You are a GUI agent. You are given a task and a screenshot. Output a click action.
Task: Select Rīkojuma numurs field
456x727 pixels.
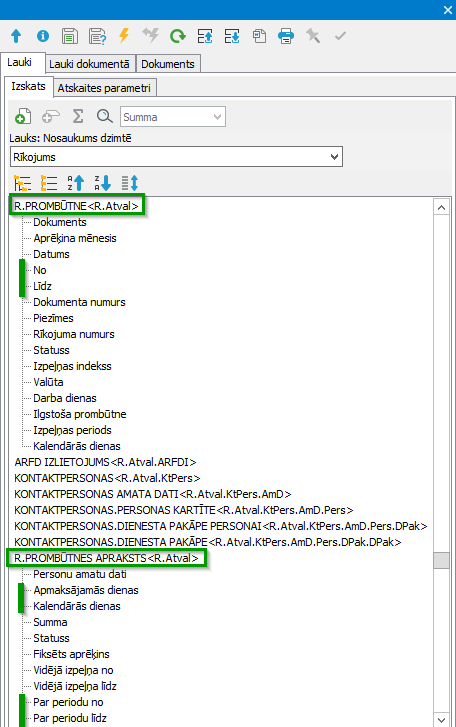(74, 334)
